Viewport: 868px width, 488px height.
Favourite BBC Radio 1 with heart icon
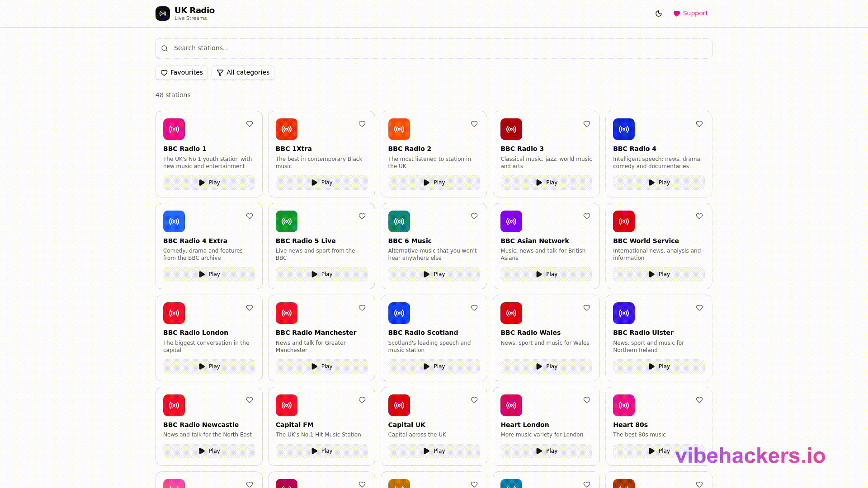(250, 124)
